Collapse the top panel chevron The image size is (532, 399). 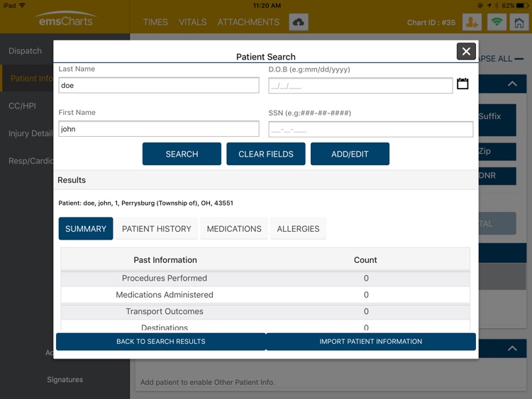512,84
